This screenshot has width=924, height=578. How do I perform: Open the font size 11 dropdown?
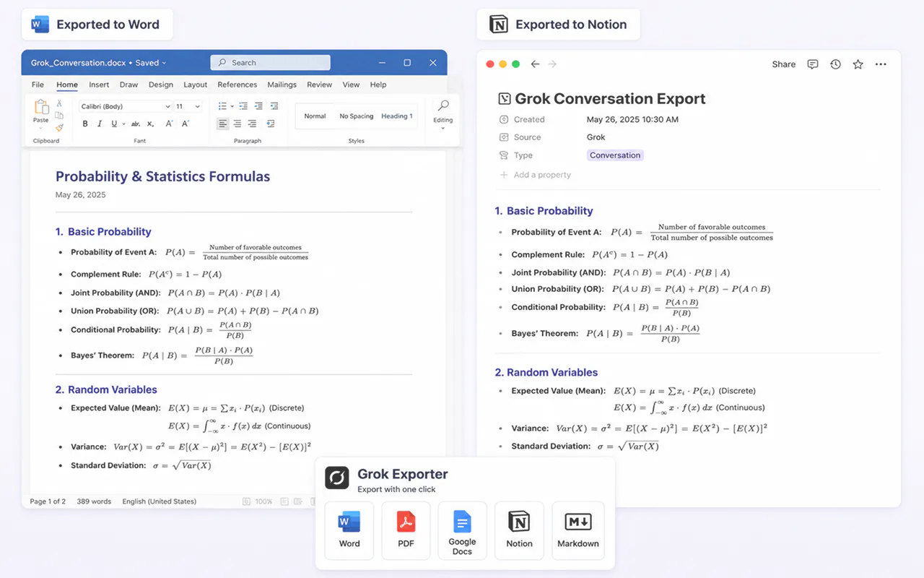click(x=188, y=106)
